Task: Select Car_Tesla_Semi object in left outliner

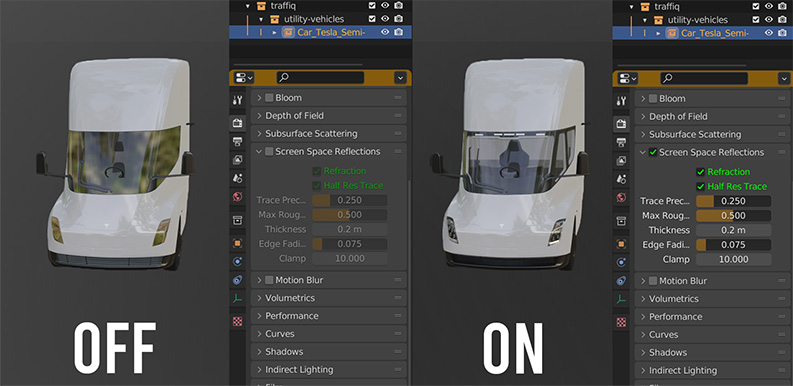Action: pyautogui.click(x=325, y=32)
